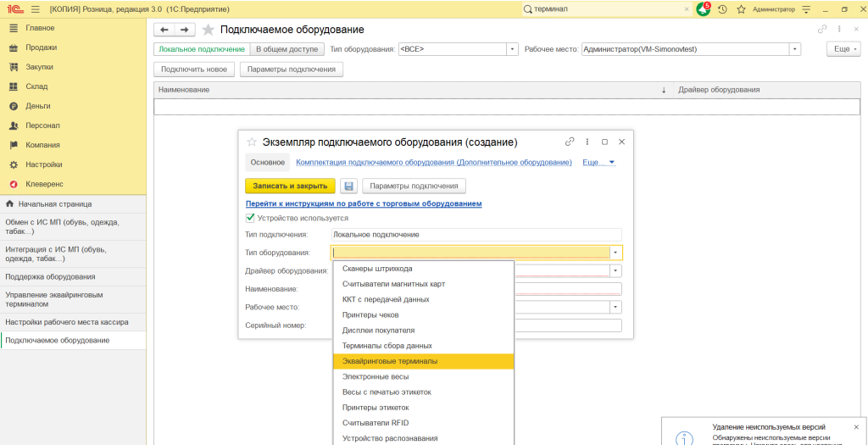Open Закупки section in sidebar
Screen dimensions: 868x445
pos(39,67)
